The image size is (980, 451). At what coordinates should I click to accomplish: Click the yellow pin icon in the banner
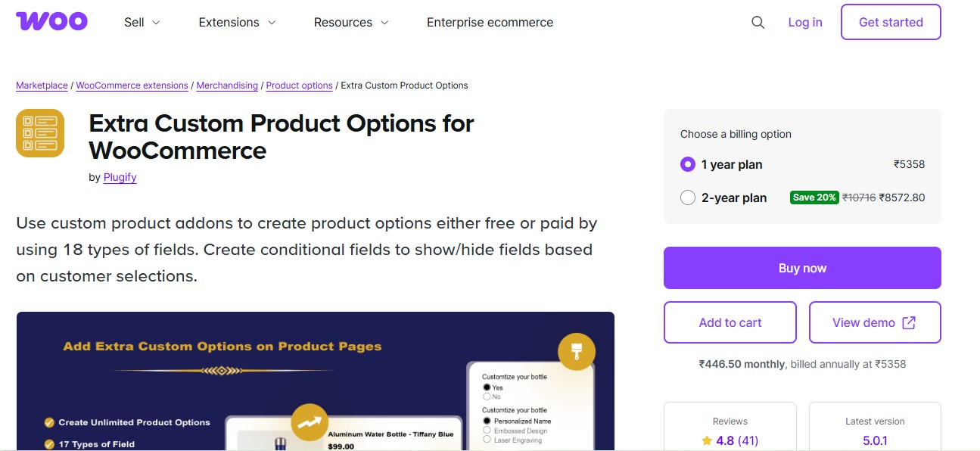click(x=577, y=351)
